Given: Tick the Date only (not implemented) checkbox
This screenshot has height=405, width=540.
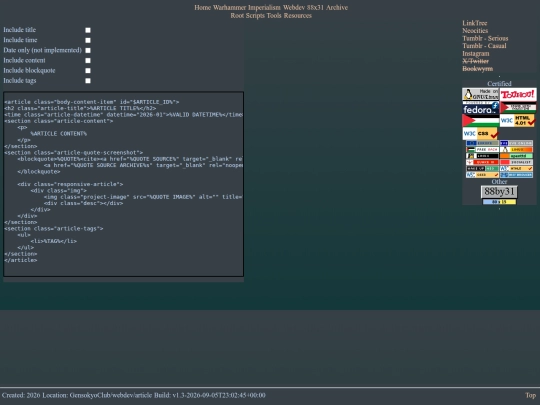Looking at the screenshot, I should point(88,50).
